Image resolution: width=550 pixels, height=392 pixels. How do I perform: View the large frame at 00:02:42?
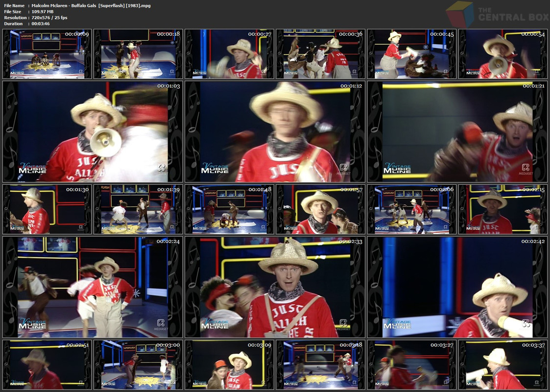pos(457,287)
